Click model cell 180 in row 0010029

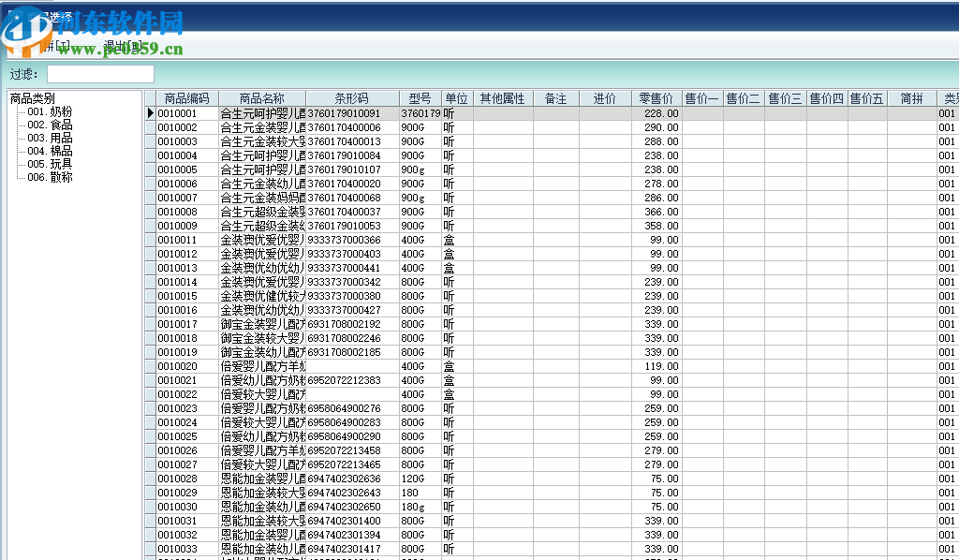420,493
